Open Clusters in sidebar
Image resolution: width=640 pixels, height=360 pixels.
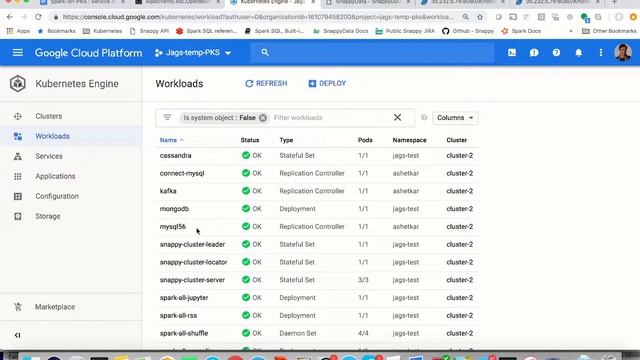point(49,116)
